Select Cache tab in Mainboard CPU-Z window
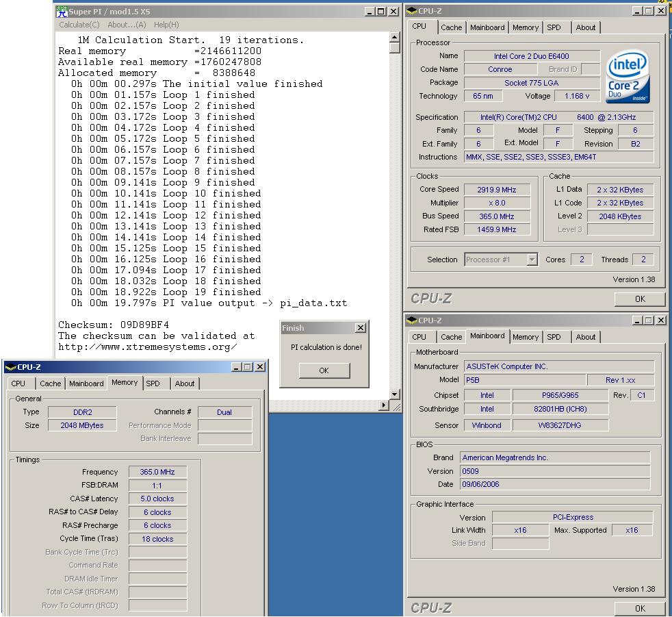This screenshot has height=617, width=672. (x=451, y=337)
